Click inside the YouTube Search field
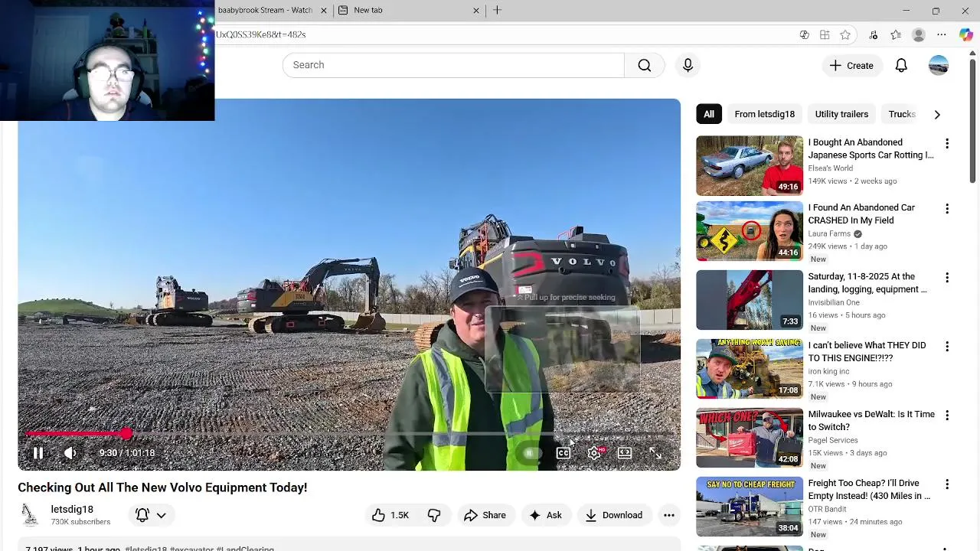The height and width of the screenshot is (551, 980). (x=453, y=65)
